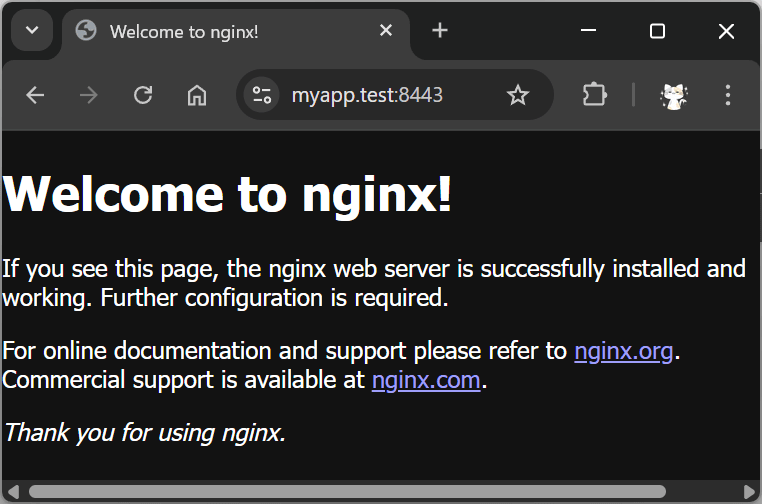Maximize the browser window
The width and height of the screenshot is (762, 504).
pyautogui.click(x=657, y=31)
